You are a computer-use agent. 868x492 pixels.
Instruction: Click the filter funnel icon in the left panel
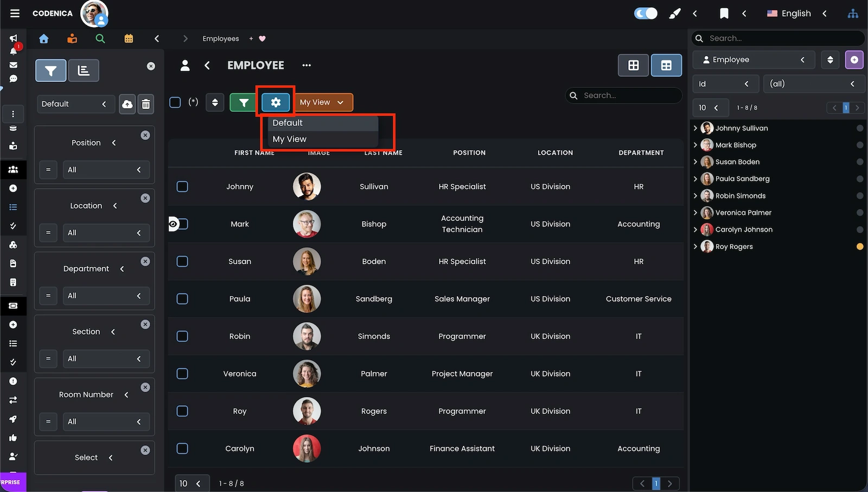[x=50, y=71]
